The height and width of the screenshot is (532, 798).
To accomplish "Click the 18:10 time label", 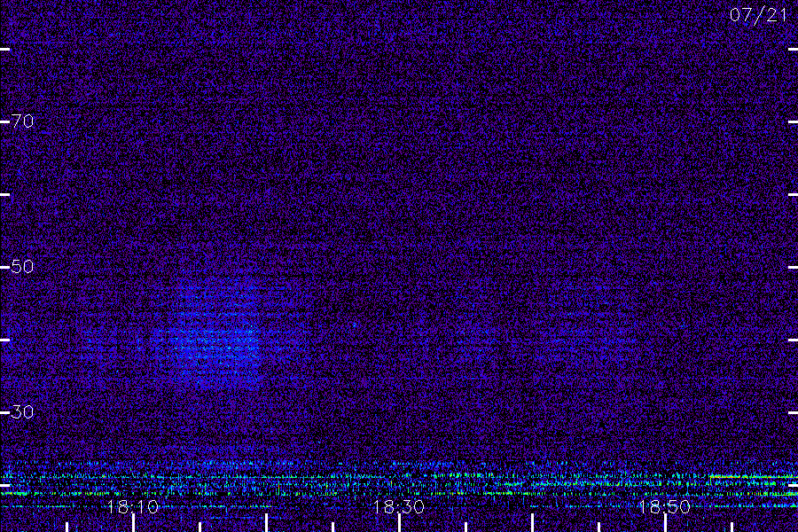I will (x=133, y=507).
